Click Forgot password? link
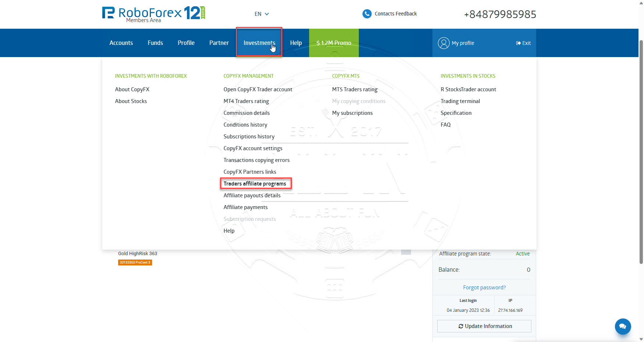Screen dimensions: 644x342 pos(484,288)
